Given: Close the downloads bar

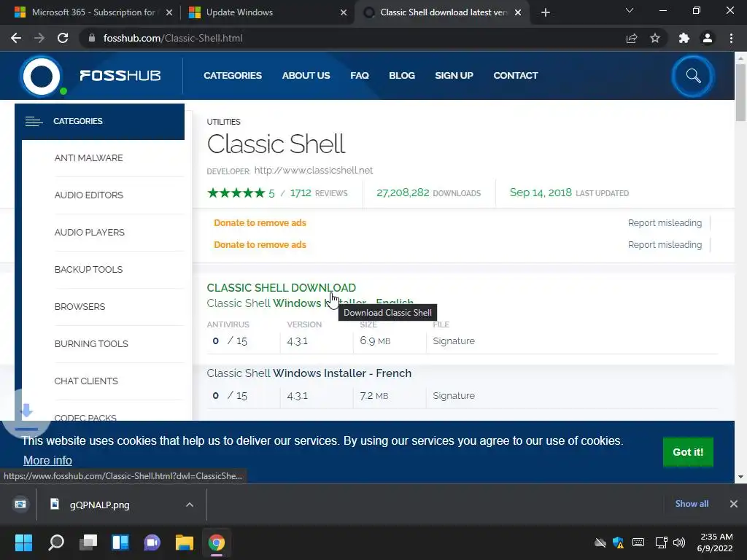Looking at the screenshot, I should click(734, 504).
